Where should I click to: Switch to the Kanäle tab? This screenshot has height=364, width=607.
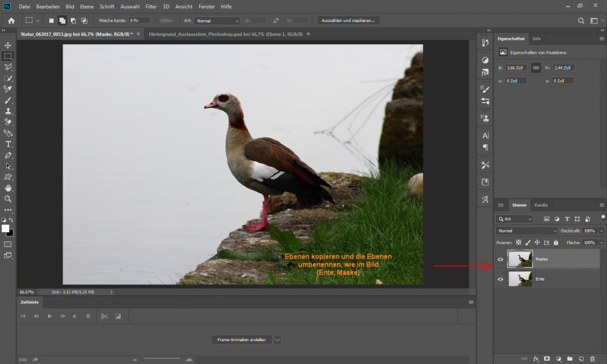pos(541,205)
